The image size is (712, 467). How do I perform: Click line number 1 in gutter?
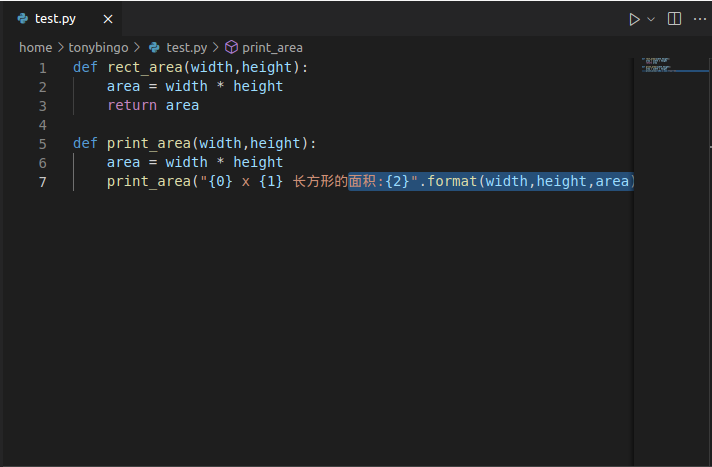(43, 67)
